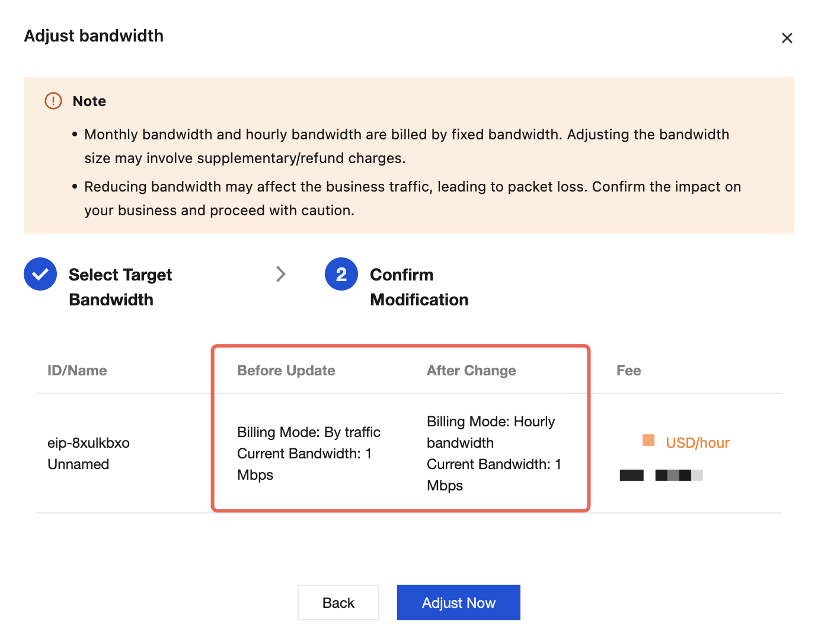The width and height of the screenshot is (818, 644).
Task: Click the USD/hour fee text
Action: pos(698,443)
